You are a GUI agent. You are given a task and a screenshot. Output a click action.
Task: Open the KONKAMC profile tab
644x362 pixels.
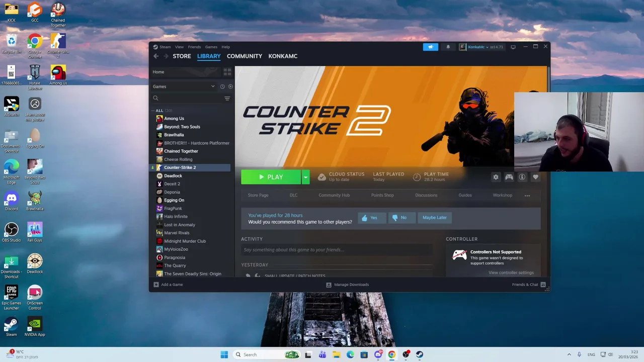pyautogui.click(x=283, y=56)
